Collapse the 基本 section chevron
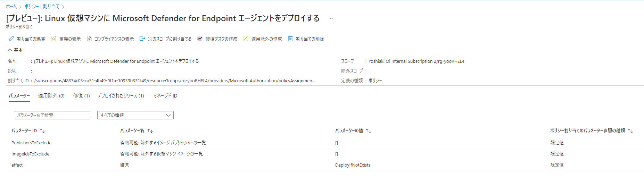This screenshot has height=186, width=644. [10, 50]
